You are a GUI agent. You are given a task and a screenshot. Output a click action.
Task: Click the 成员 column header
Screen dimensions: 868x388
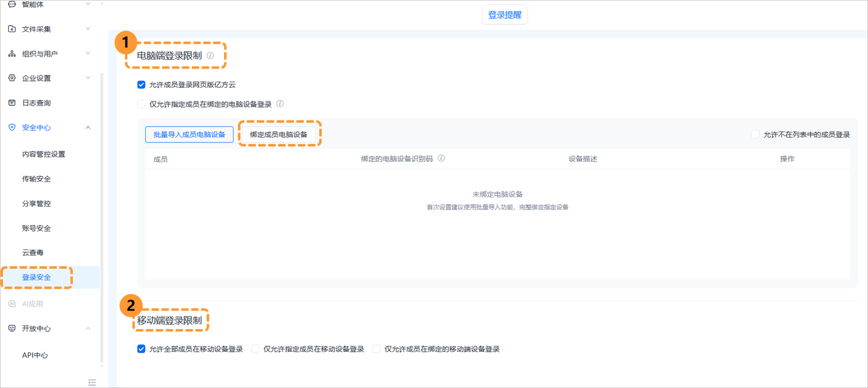click(x=161, y=159)
